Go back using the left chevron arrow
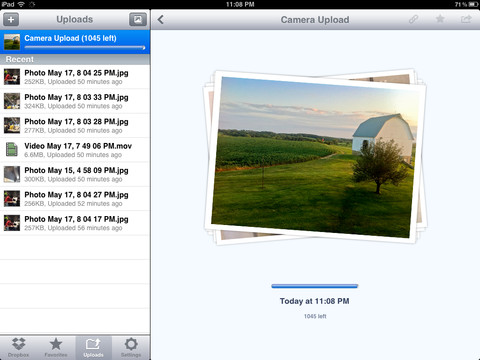This screenshot has width=480, height=360. (161, 20)
